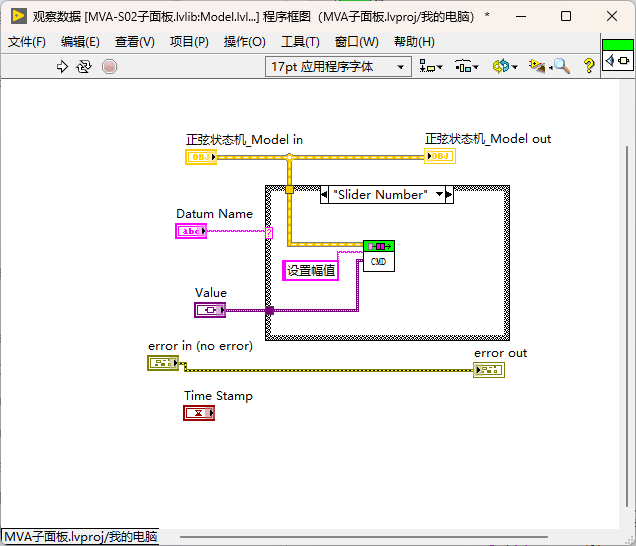Screen dimensions: 636x546
Task: Open the Reorder objects tool
Action: coord(505,66)
